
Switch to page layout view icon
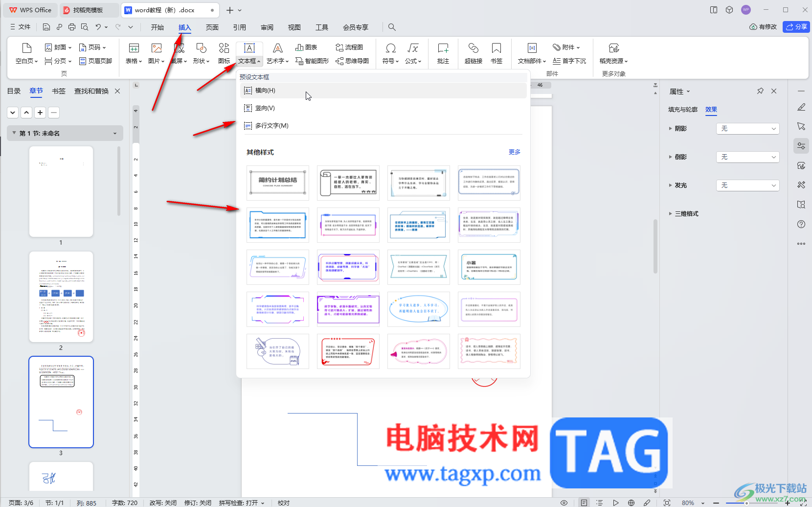pyautogui.click(x=584, y=503)
